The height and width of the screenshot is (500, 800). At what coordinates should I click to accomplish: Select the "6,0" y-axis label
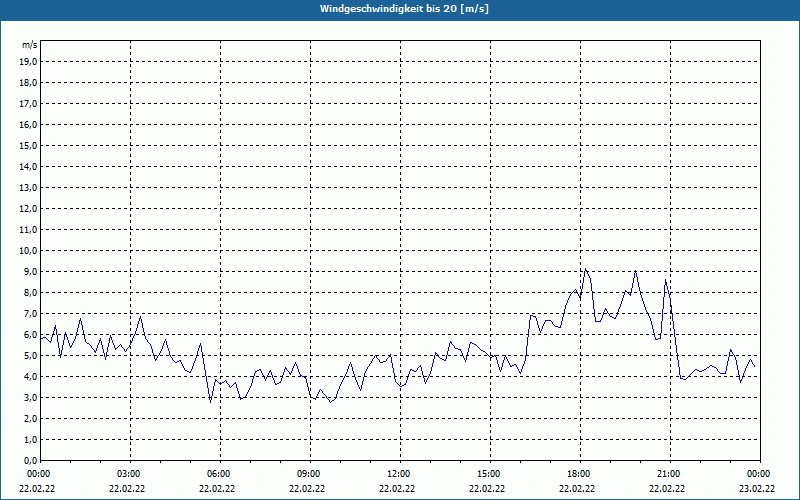click(30, 335)
